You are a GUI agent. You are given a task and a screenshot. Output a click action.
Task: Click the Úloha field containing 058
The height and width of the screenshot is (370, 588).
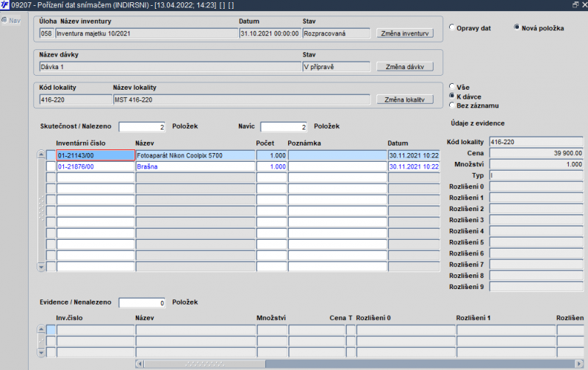click(x=46, y=33)
